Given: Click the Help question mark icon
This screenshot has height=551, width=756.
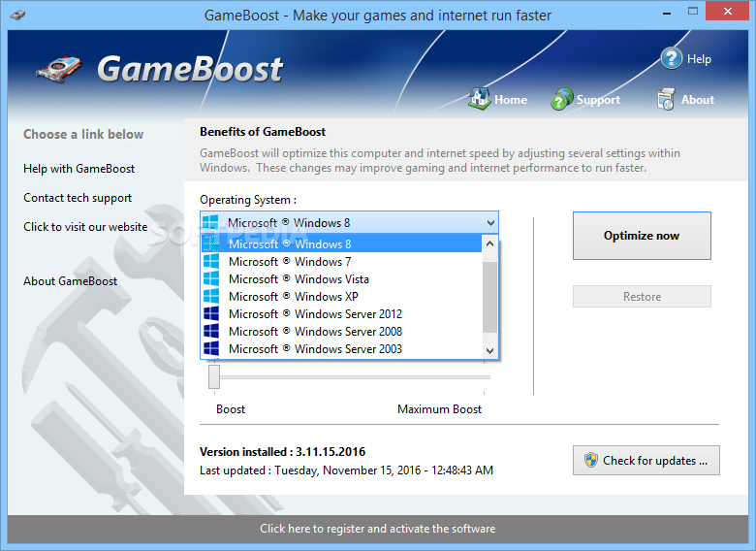Looking at the screenshot, I should pyautogui.click(x=671, y=59).
